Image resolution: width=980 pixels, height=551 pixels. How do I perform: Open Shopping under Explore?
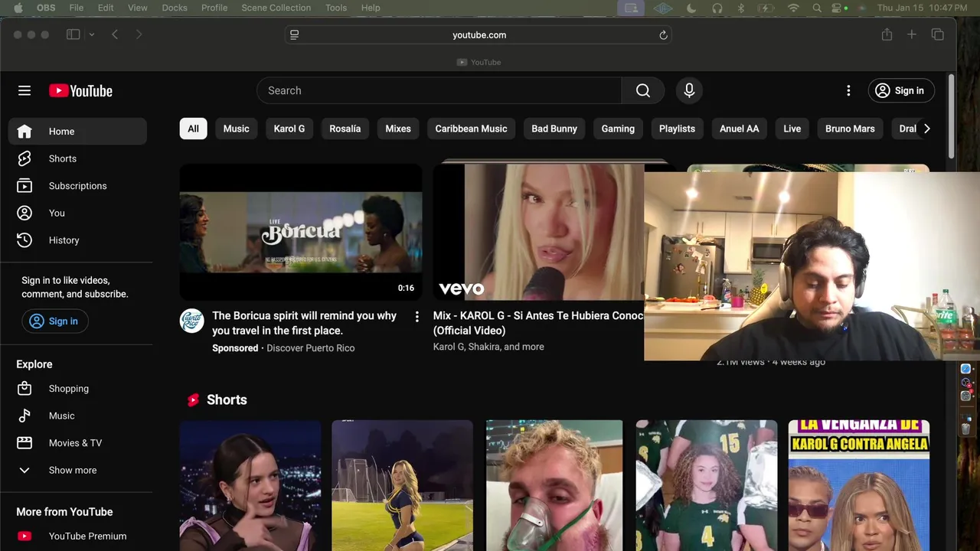tap(77, 389)
